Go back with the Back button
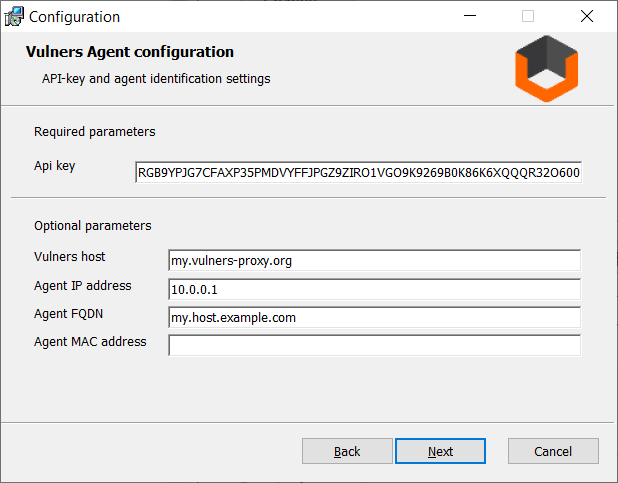Image resolution: width=618 pixels, height=483 pixels. [x=347, y=451]
